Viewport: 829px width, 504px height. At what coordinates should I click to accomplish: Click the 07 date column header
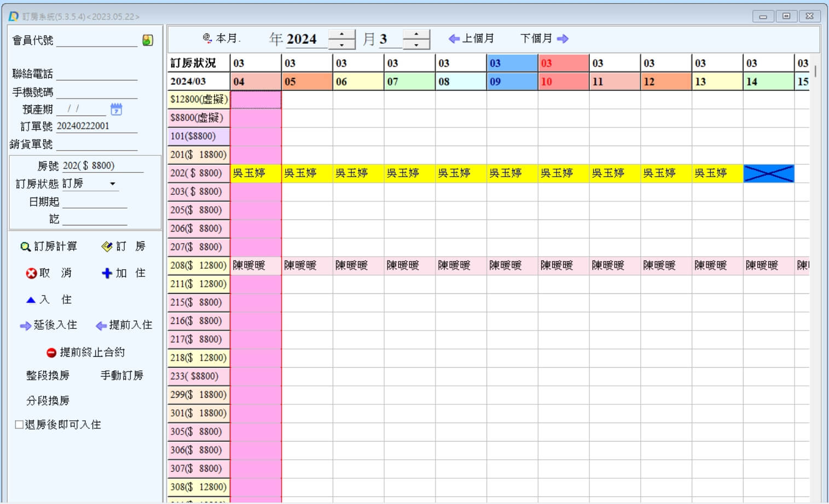[x=410, y=82]
